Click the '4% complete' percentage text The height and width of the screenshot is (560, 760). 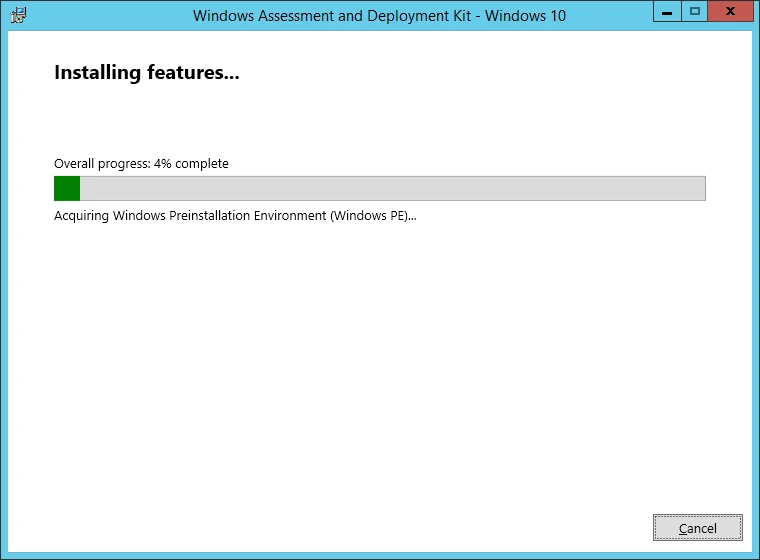[191, 163]
